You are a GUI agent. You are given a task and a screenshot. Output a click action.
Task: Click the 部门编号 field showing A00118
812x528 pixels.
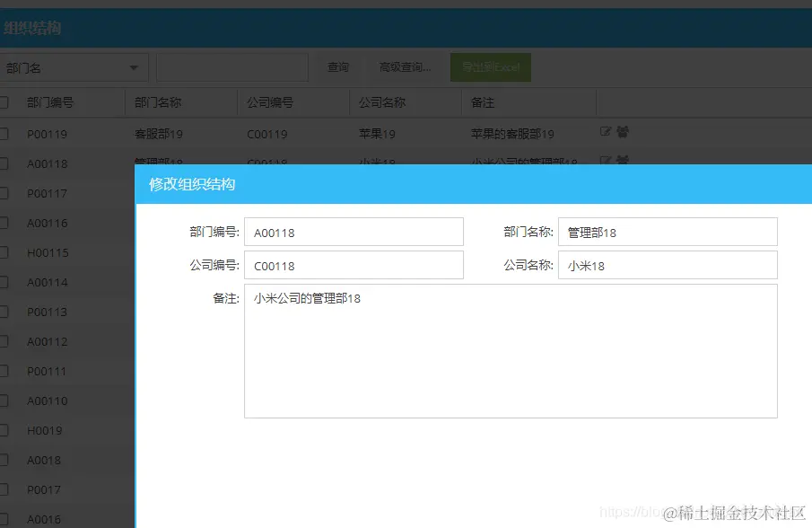[354, 232]
